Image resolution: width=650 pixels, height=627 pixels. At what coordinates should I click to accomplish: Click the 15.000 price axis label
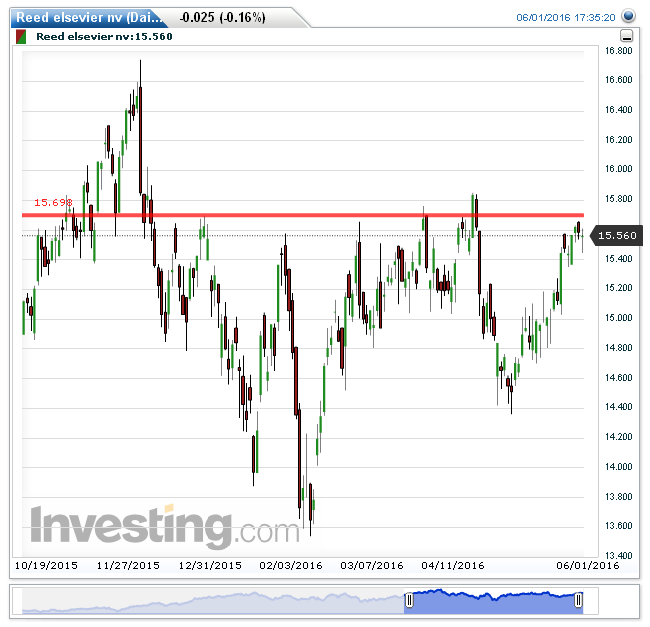pyautogui.click(x=618, y=318)
